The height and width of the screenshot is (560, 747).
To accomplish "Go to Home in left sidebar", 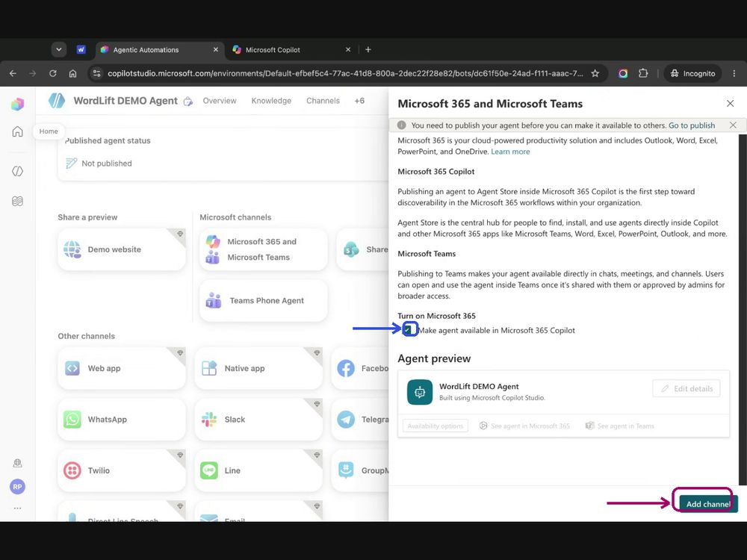I will [x=17, y=131].
